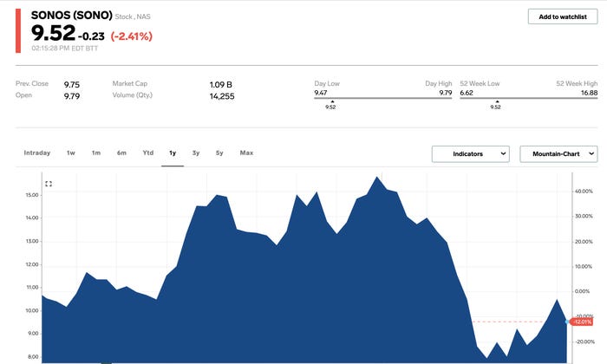Click the 52 Week Low value 6.62
Image resolution: width=607 pixels, height=364 pixels.
pos(467,93)
